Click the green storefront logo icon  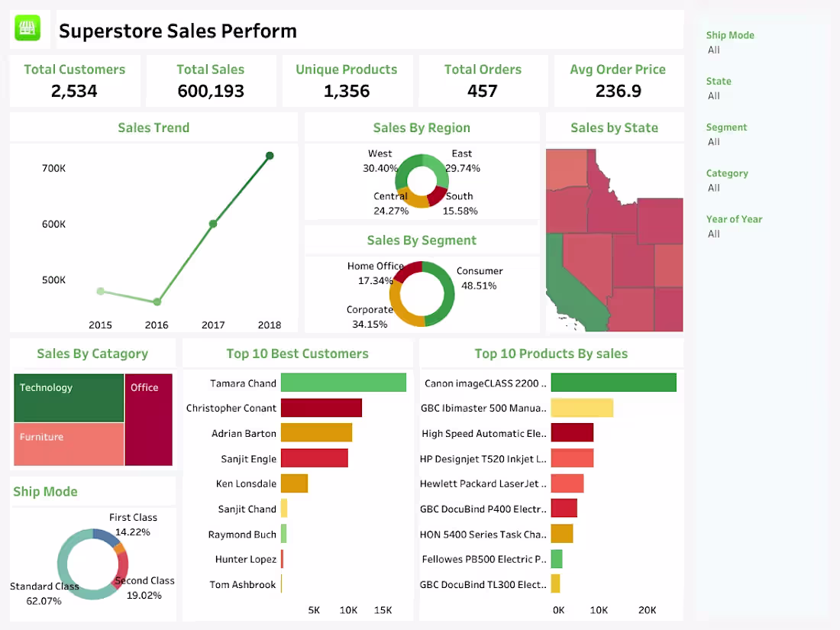pyautogui.click(x=29, y=29)
